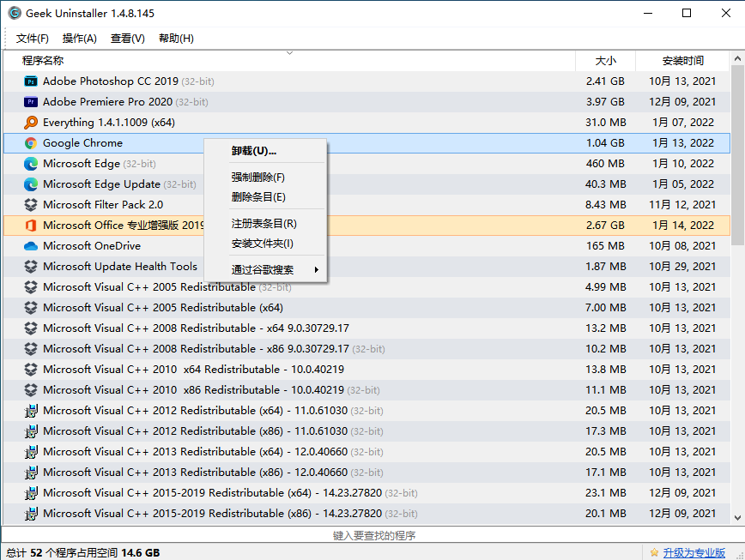Screen dimensions: 745x560
Task: Choose 强制删除(F) in context menu
Action: [x=265, y=178]
